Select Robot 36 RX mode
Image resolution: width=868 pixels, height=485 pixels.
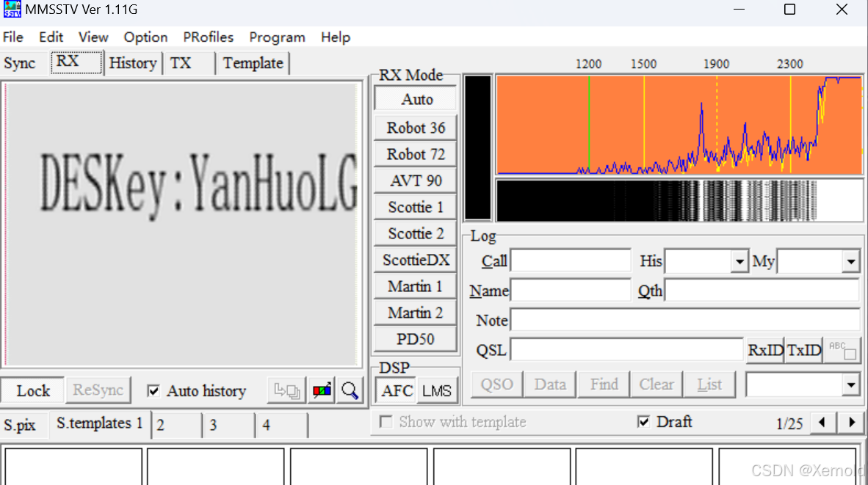416,128
